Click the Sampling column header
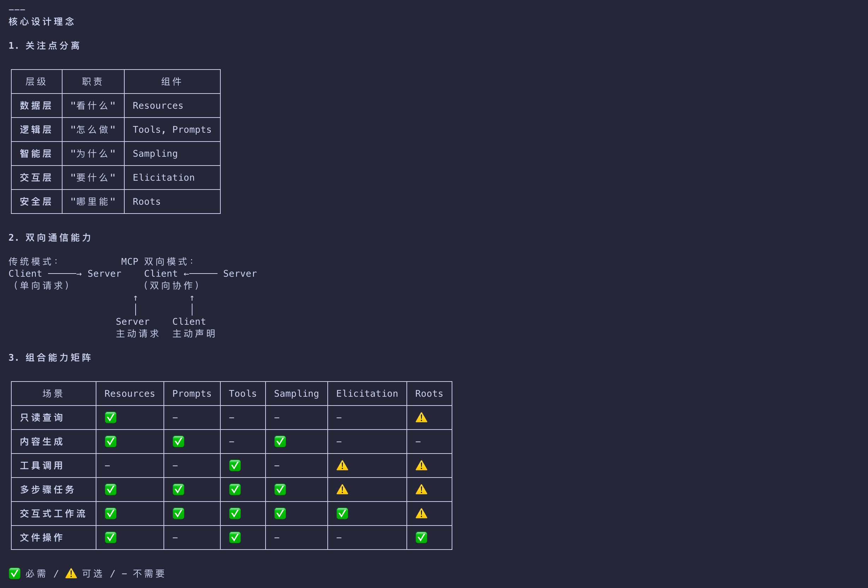868x588 pixels. (x=296, y=394)
